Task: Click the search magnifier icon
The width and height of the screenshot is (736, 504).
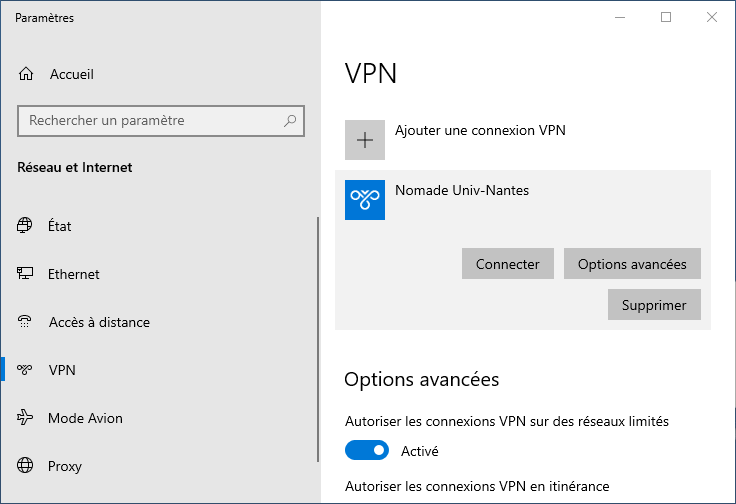Action: (290, 121)
